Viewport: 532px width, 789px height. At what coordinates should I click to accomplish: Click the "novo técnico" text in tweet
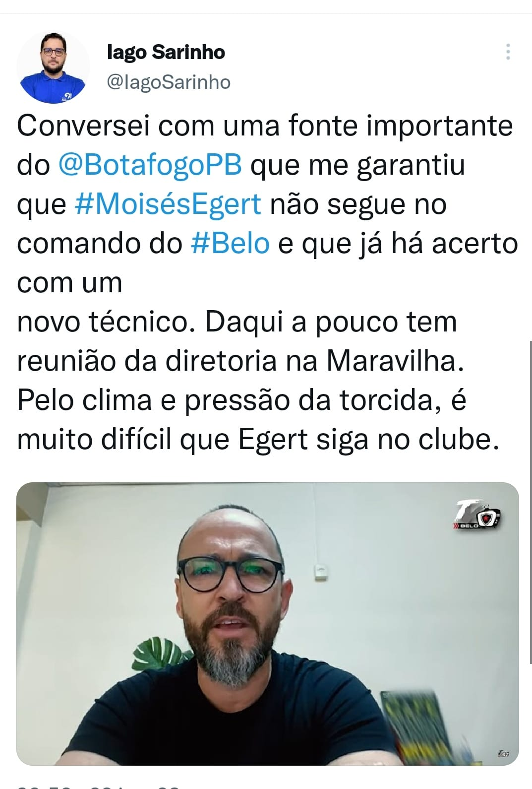point(103,322)
